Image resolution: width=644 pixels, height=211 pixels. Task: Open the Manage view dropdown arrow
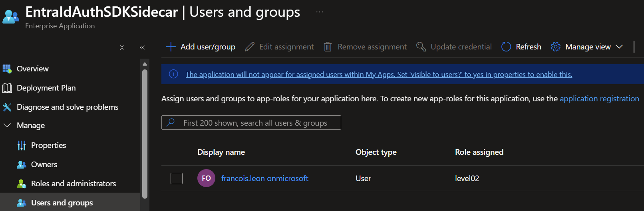coord(619,47)
